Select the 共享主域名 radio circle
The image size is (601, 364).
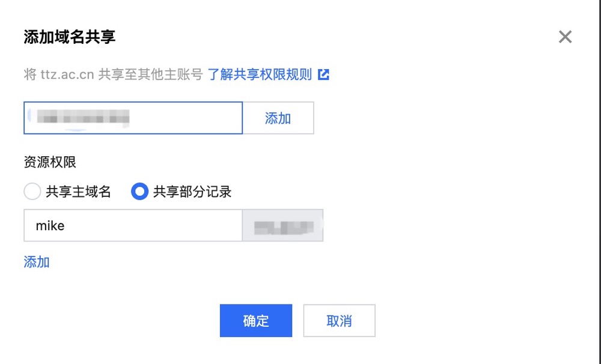(x=32, y=192)
